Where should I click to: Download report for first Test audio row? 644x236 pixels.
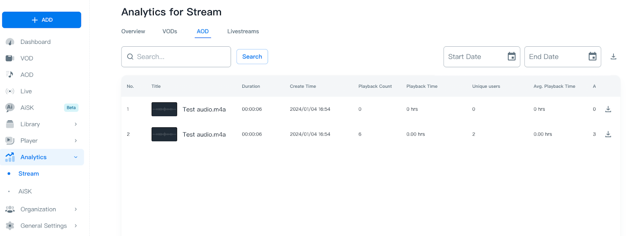click(608, 109)
